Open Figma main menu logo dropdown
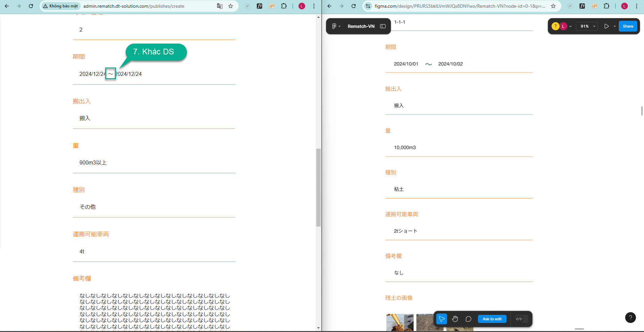The image size is (644, 332). [x=336, y=26]
